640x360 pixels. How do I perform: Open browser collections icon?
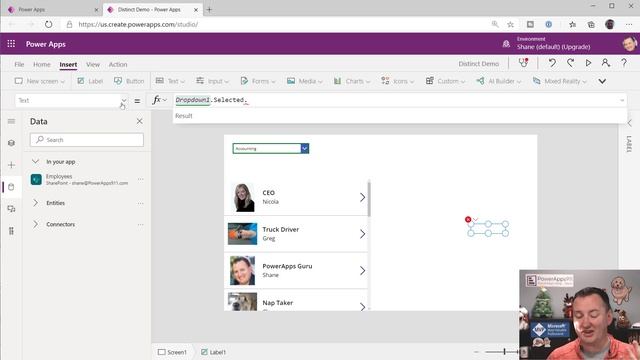point(591,24)
